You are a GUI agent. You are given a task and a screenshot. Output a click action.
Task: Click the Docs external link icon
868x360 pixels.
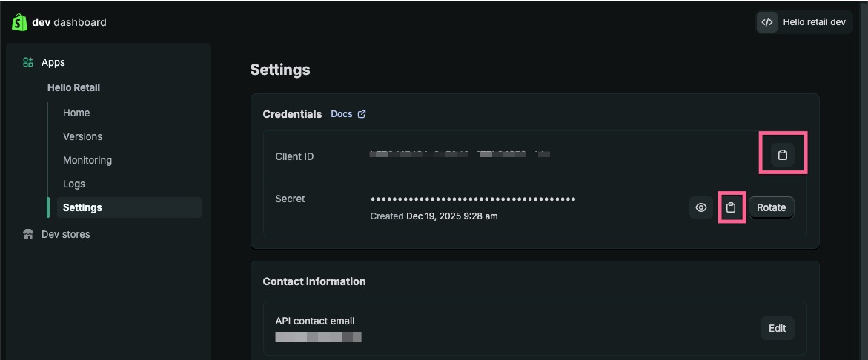tap(362, 114)
